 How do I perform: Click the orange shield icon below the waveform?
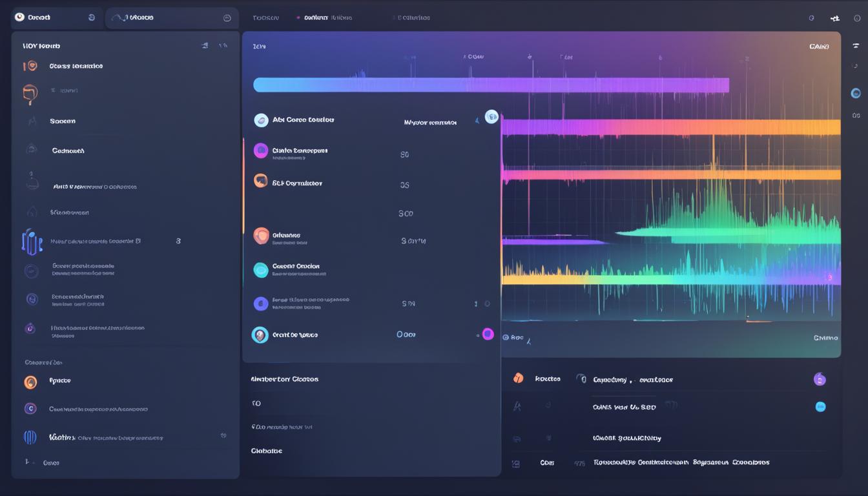click(x=518, y=378)
